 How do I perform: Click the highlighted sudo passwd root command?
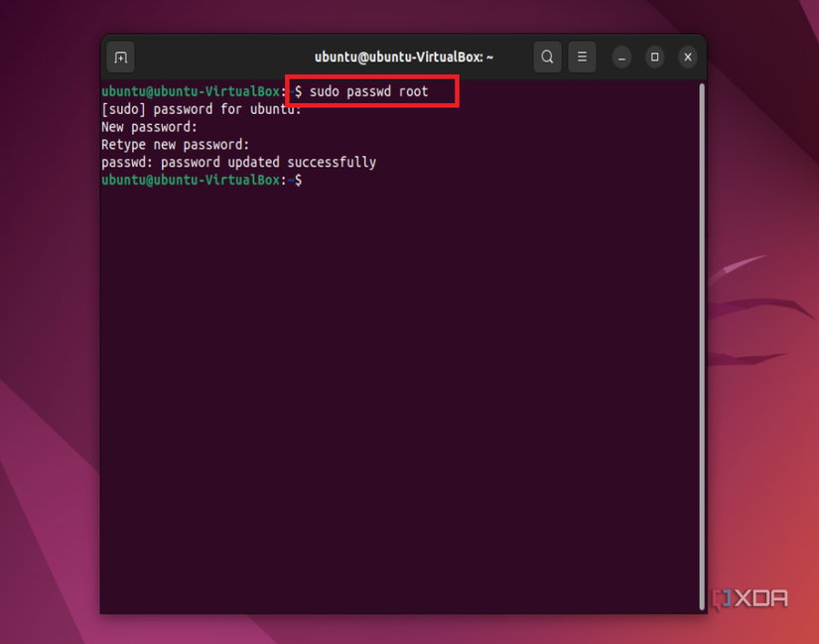pyautogui.click(x=370, y=91)
